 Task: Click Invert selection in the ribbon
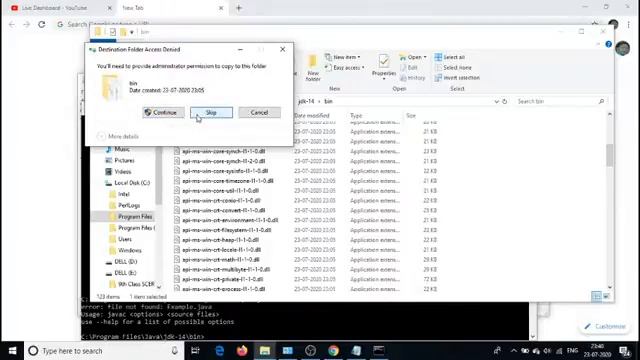pyautogui.click(x=457, y=78)
